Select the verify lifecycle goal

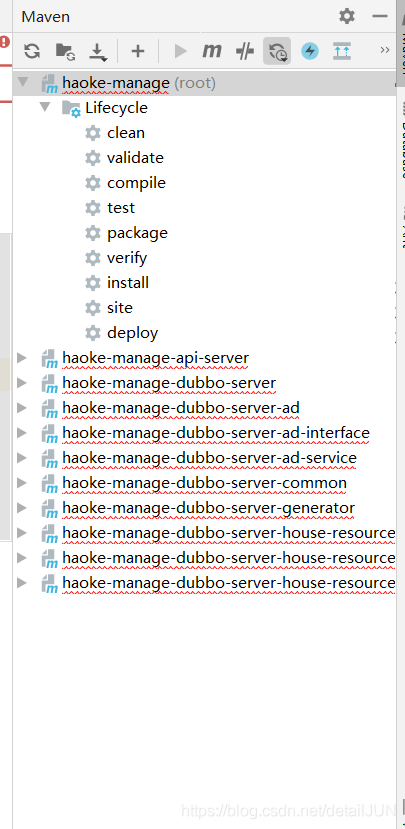coord(127,258)
